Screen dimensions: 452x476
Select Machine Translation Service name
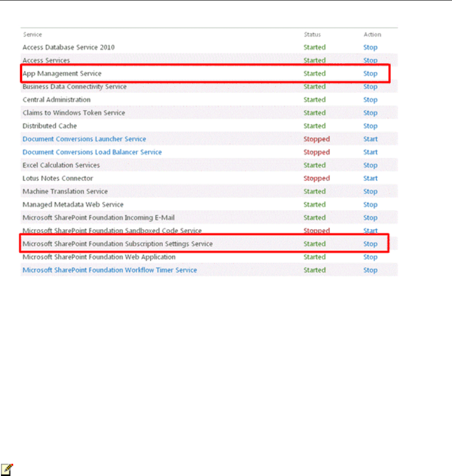click(x=65, y=191)
